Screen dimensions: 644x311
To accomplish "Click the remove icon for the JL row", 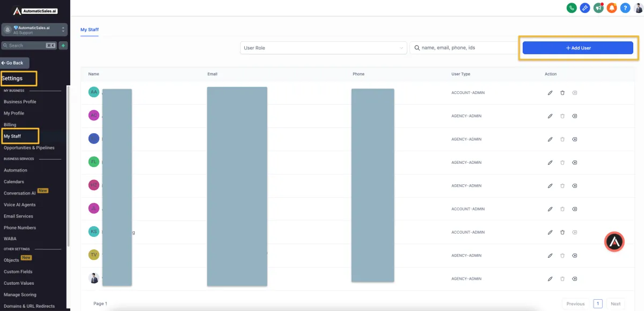I will click(574, 209).
